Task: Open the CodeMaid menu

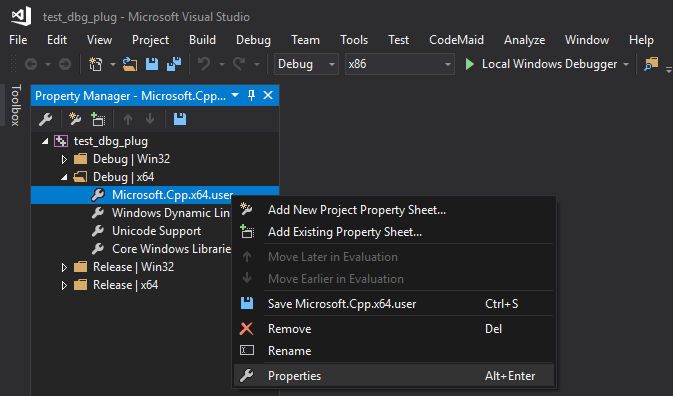Action: (x=456, y=40)
